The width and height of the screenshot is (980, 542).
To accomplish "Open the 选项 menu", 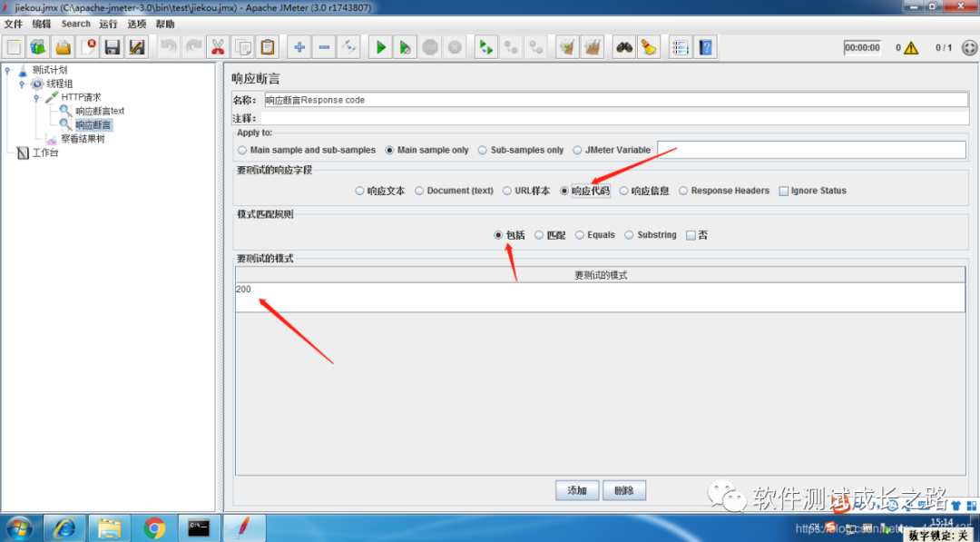I will 137,24.
